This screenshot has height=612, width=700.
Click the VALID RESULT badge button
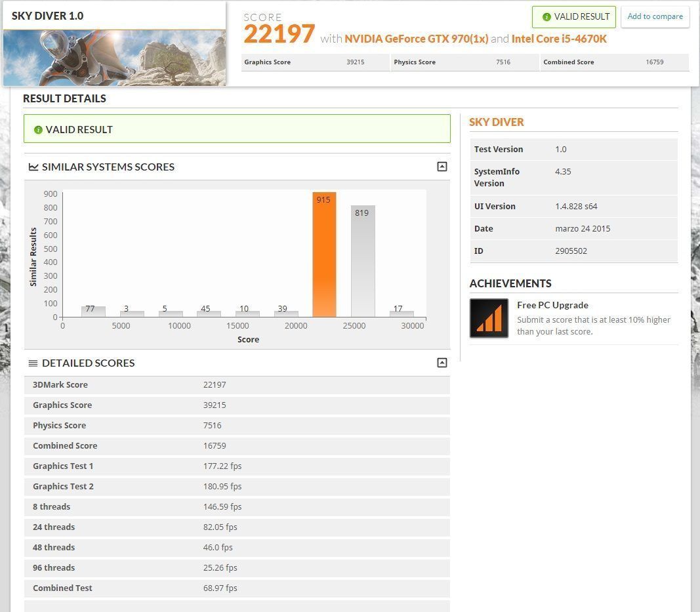(x=574, y=17)
